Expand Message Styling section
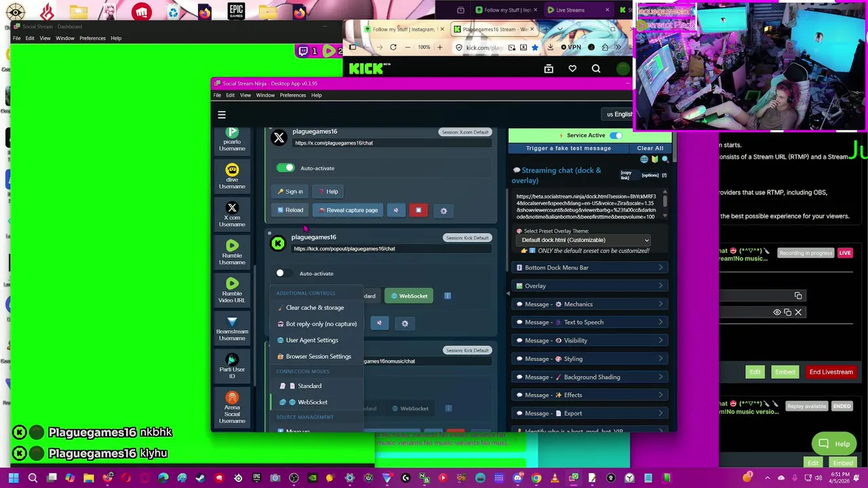Viewport: 868px width, 488px height. [x=589, y=359]
